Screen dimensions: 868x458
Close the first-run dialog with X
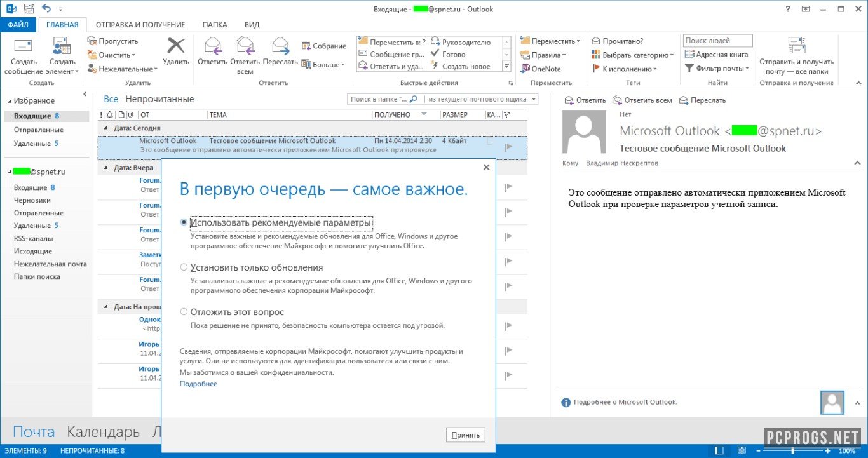point(486,167)
